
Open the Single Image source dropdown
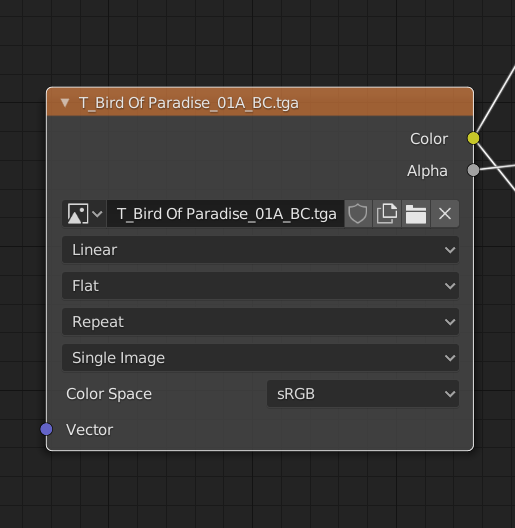[260, 358]
